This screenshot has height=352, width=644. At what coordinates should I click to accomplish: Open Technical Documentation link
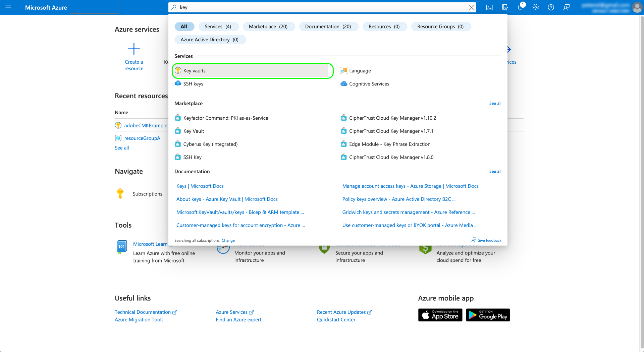[x=146, y=312]
